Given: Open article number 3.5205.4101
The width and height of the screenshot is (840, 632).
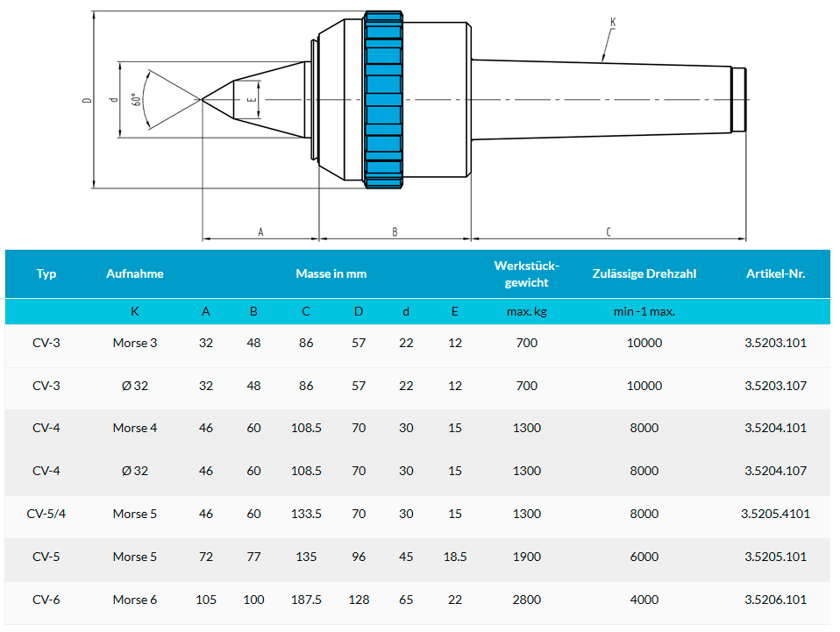Looking at the screenshot, I should tap(775, 514).
